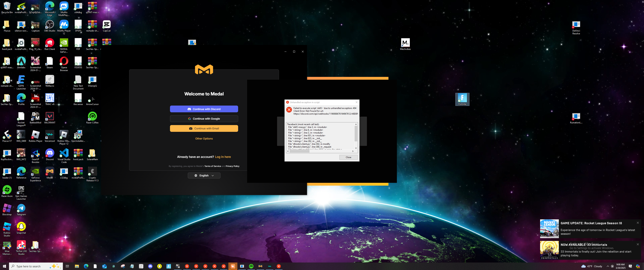
Task: Dismiss the Rocket League Season 18 notification
Action: [x=637, y=223]
